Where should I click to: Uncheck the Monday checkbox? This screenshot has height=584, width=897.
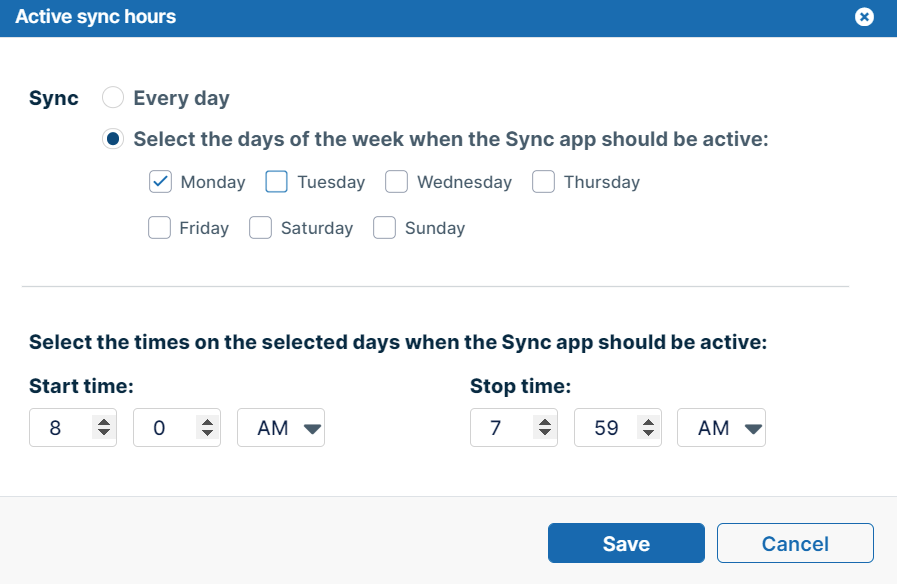(x=160, y=182)
